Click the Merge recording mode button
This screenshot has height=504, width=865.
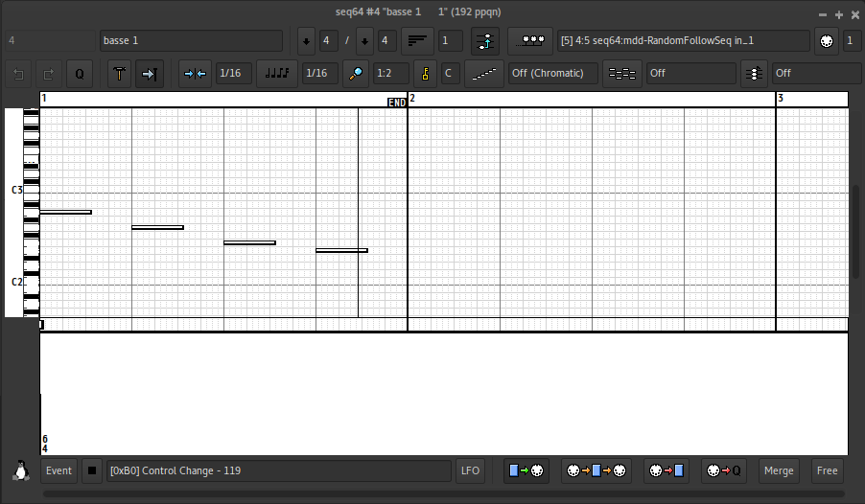tap(779, 470)
